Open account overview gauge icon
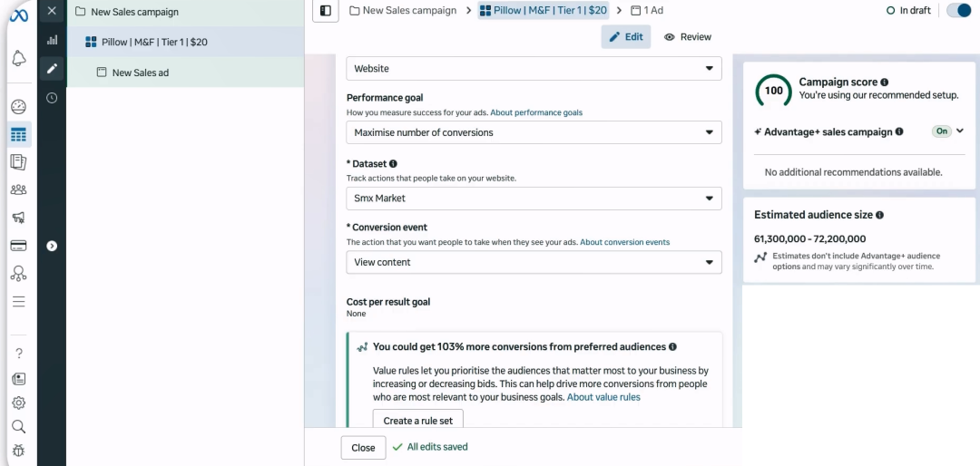 pyautogui.click(x=19, y=107)
